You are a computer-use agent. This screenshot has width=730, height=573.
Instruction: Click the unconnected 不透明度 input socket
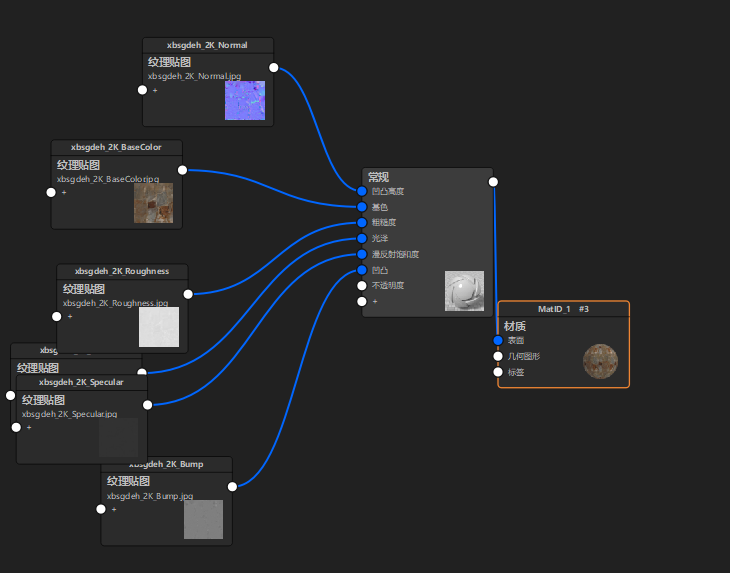tap(362, 285)
